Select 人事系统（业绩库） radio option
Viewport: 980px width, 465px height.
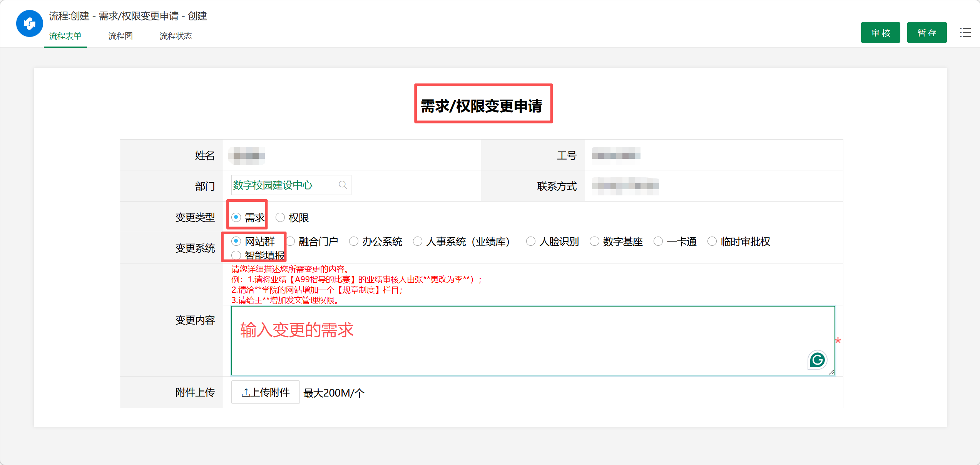[x=418, y=242]
